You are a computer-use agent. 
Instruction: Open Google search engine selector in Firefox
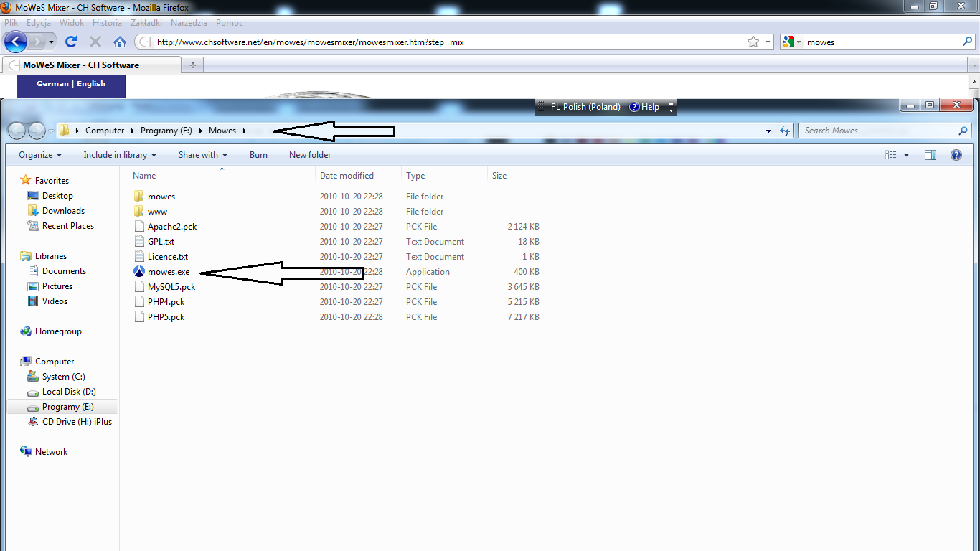tap(791, 42)
